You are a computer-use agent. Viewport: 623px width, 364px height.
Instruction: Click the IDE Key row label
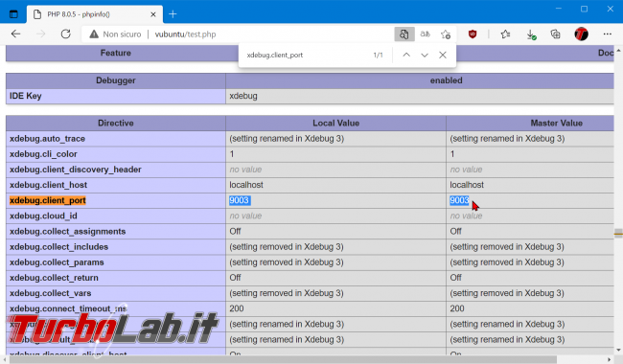26,96
